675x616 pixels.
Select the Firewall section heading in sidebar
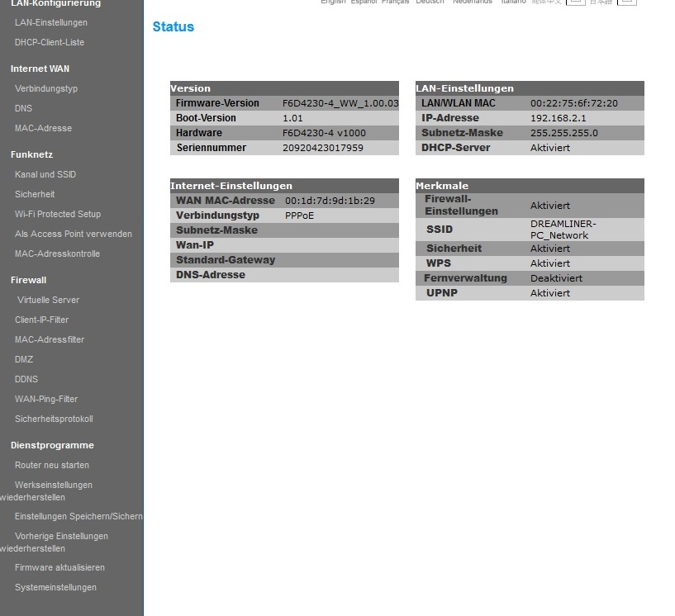point(28,280)
